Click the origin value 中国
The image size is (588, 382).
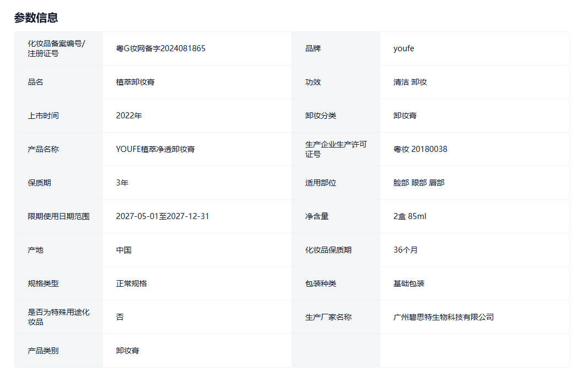pyautogui.click(x=123, y=250)
